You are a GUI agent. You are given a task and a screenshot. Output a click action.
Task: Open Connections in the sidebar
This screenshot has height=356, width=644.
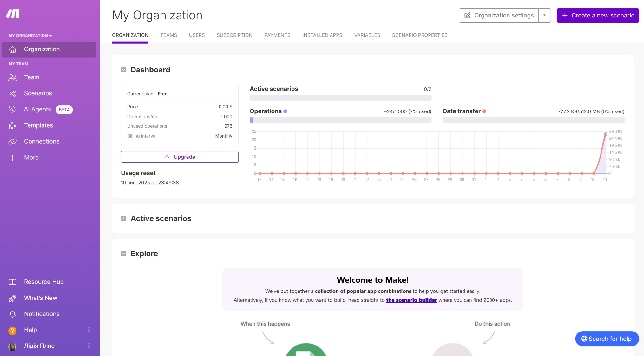pyautogui.click(x=49, y=142)
